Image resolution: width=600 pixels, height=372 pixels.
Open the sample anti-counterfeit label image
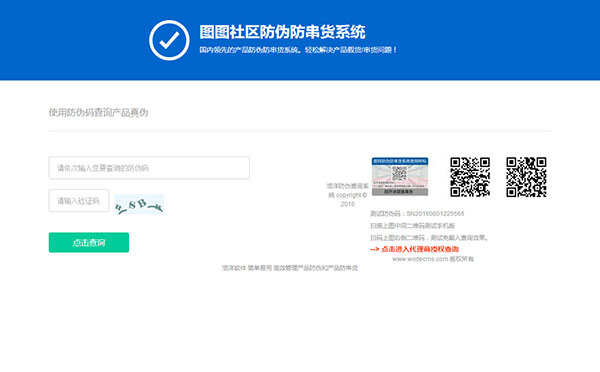(x=400, y=176)
